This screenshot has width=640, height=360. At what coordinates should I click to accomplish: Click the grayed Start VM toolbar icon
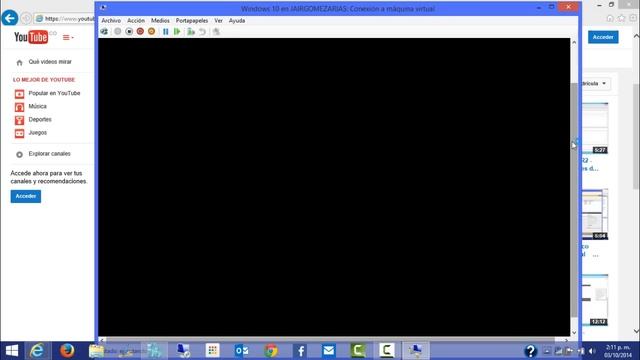[118, 31]
